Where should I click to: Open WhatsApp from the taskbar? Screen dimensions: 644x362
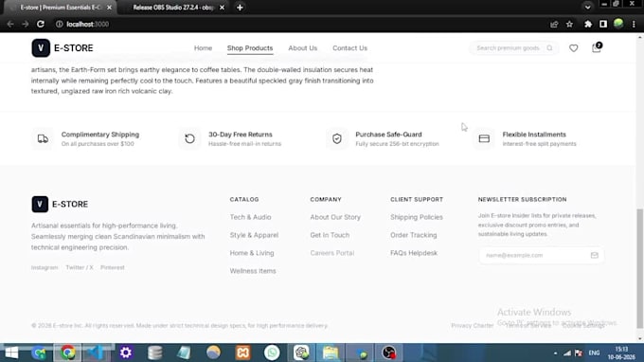(x=272, y=353)
